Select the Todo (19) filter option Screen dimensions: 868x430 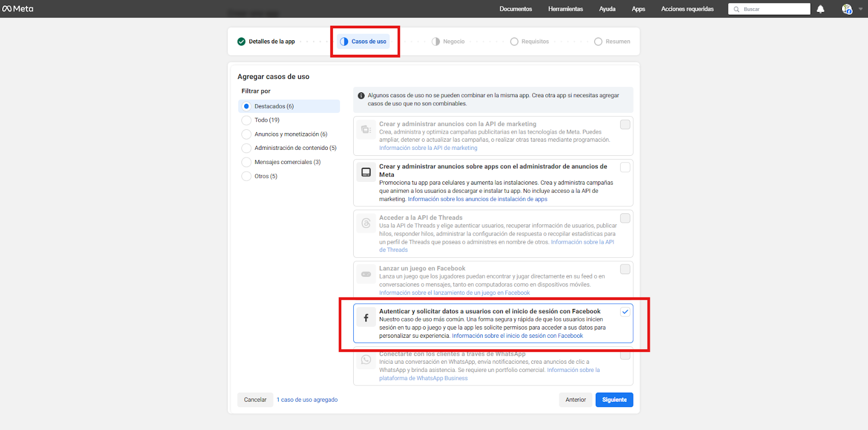[x=246, y=120]
